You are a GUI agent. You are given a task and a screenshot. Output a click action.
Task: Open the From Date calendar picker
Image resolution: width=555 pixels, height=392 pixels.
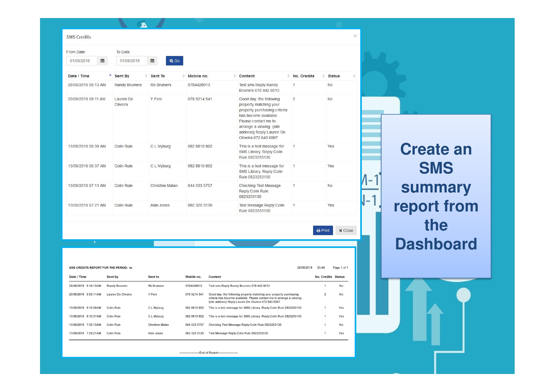click(102, 61)
